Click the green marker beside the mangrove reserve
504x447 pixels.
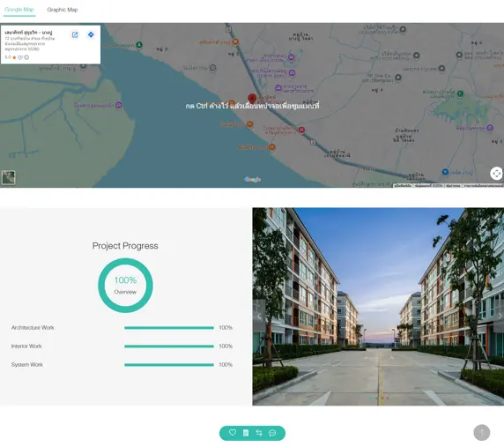(460, 93)
